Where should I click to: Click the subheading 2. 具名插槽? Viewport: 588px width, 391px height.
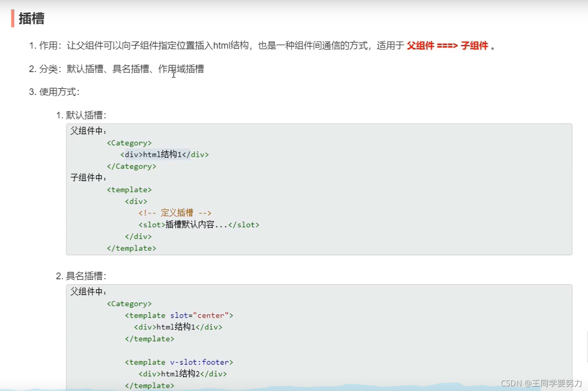pos(81,276)
